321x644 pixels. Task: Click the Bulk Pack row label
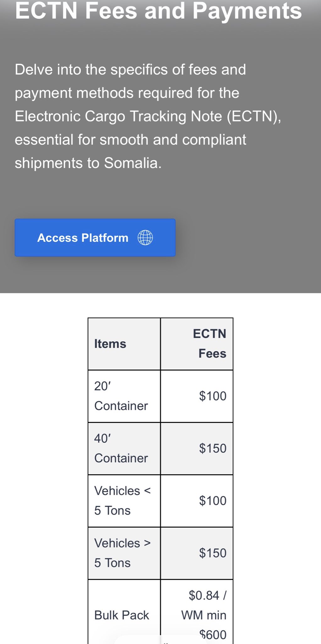pyautogui.click(x=122, y=615)
